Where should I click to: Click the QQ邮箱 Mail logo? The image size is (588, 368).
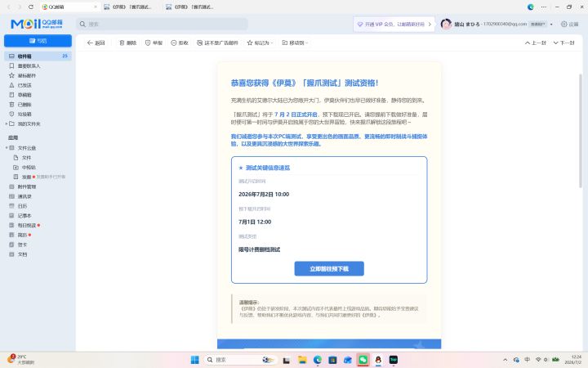[37, 24]
